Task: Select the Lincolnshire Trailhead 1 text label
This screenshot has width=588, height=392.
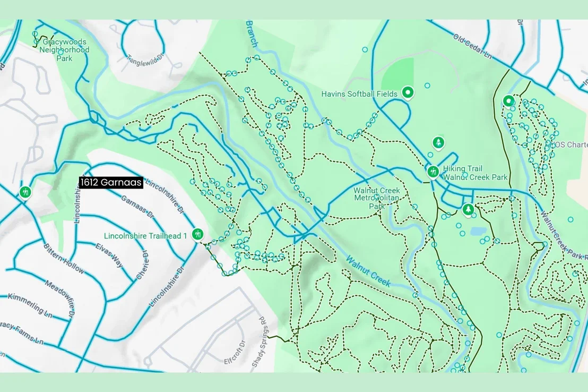Action: click(x=145, y=236)
